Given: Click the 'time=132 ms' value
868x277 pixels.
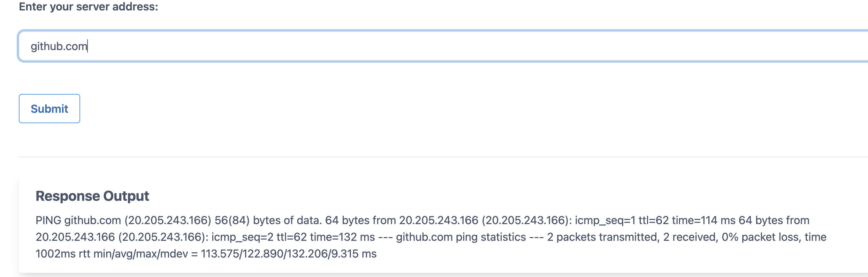Looking at the screenshot, I should tap(342, 237).
